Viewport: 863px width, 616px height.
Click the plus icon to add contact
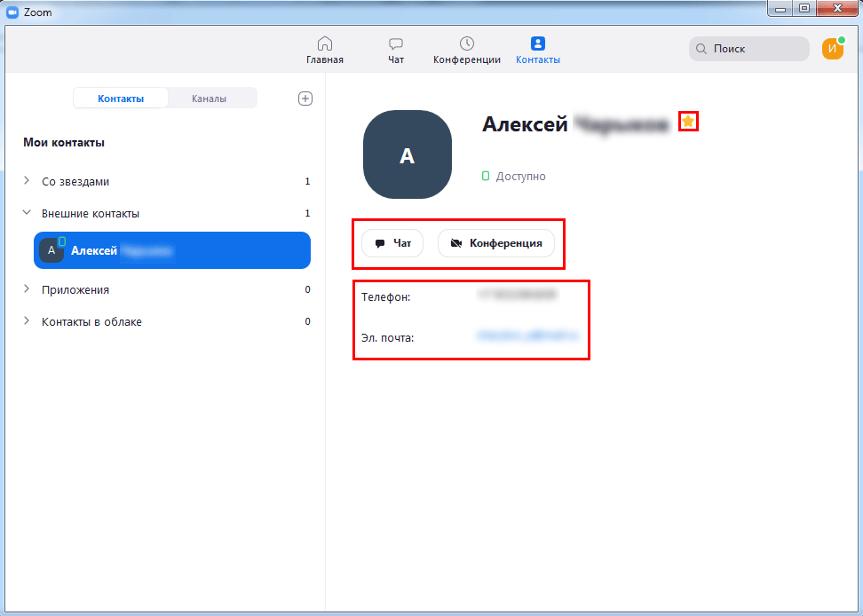tap(305, 99)
